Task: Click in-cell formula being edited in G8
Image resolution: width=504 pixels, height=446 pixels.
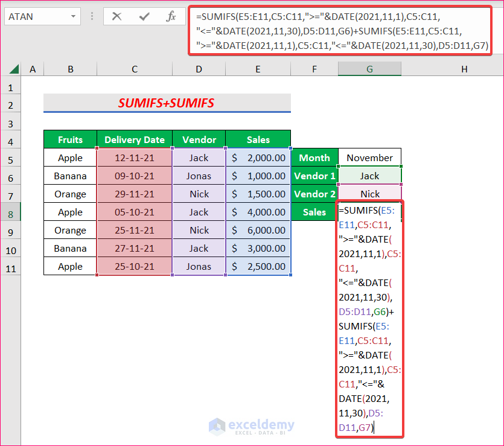Action: click(x=369, y=319)
